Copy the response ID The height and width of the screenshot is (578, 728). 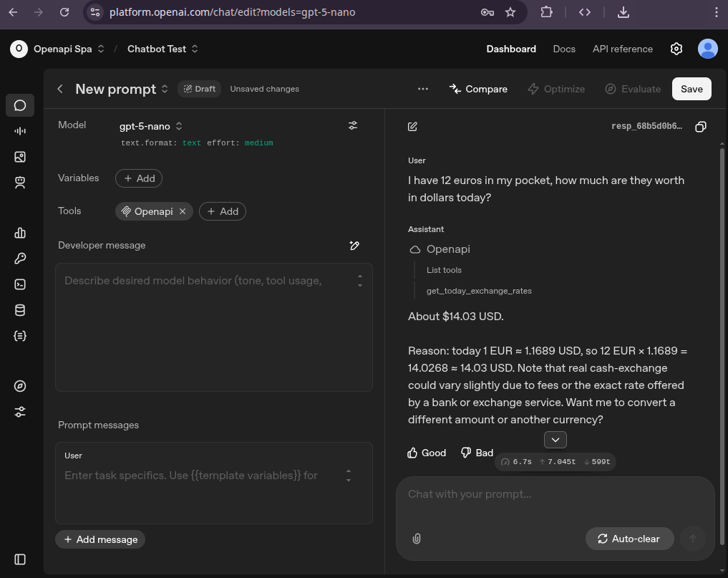pos(701,127)
